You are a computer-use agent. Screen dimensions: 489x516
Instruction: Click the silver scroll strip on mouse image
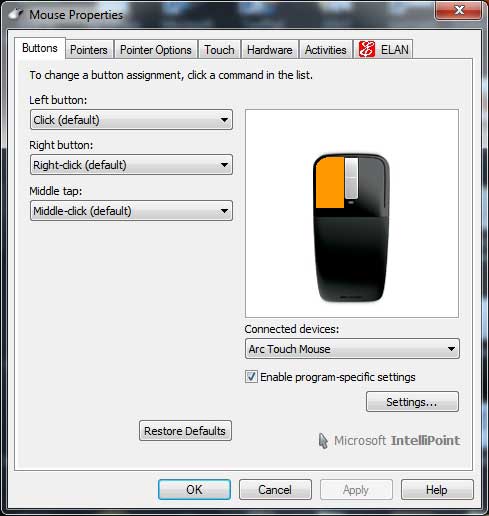coord(351,178)
